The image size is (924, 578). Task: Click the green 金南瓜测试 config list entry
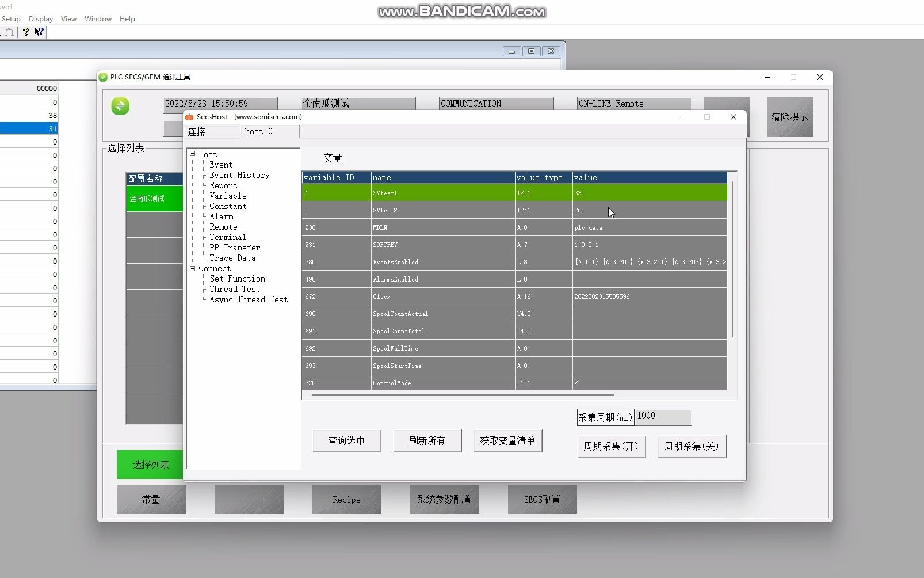pyautogui.click(x=155, y=199)
